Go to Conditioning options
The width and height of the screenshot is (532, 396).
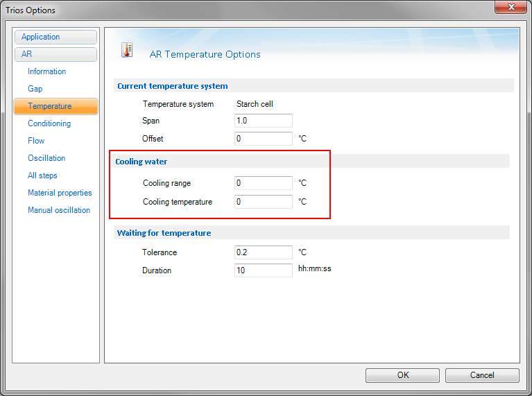coord(49,123)
